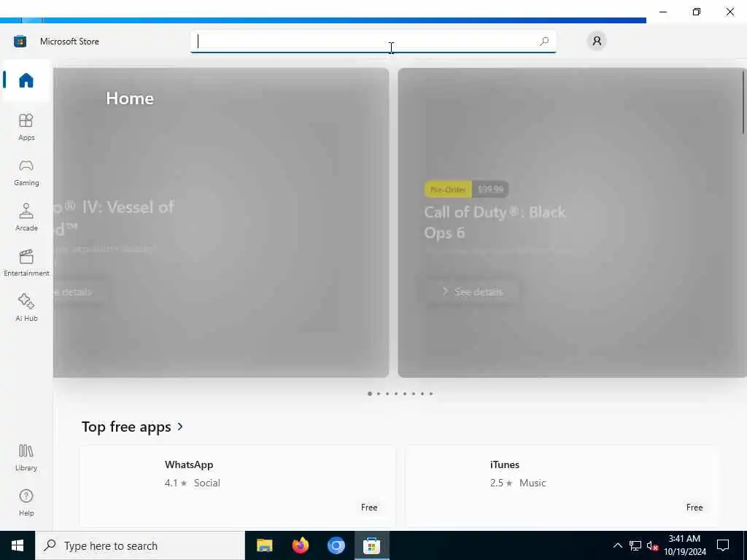
Task: Open the Home page in sidebar
Action: [26, 80]
